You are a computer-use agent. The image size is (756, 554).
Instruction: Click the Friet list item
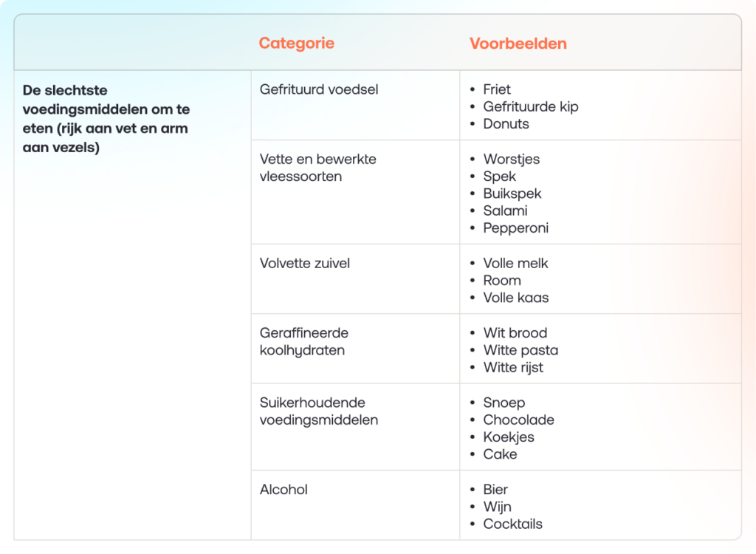497,89
